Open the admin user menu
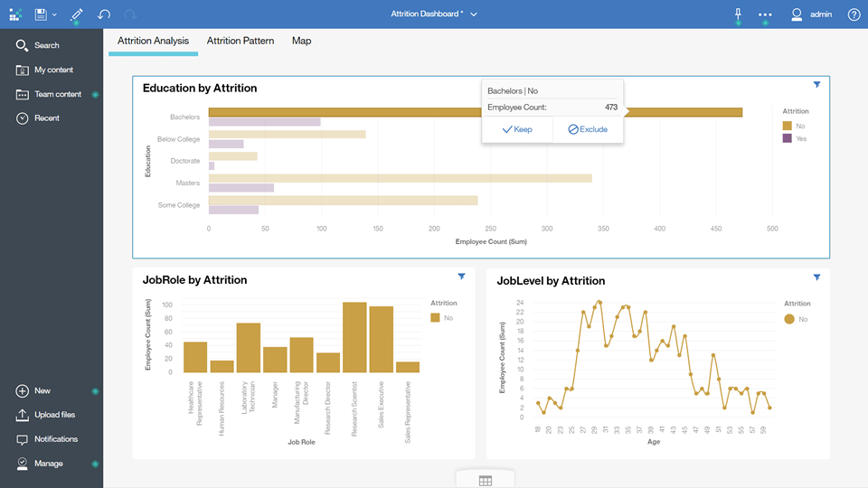 (x=811, y=14)
